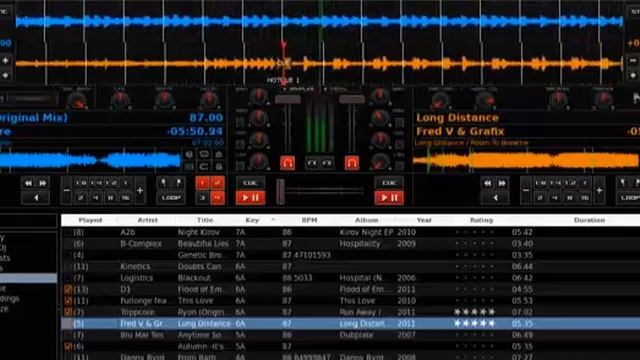Viewport: 640px width, 360px height.
Task: Sort library by Title column
Action: [205, 220]
